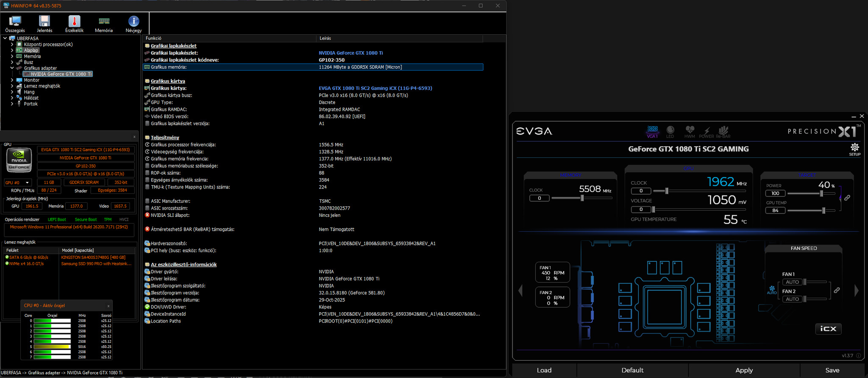
Task: Click the memory clock offset input field
Action: coord(539,198)
